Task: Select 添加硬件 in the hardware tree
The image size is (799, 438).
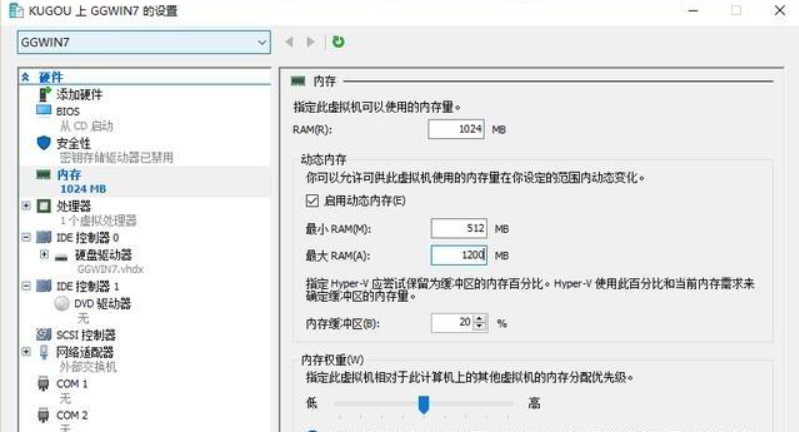Action: pyautogui.click(x=79, y=94)
